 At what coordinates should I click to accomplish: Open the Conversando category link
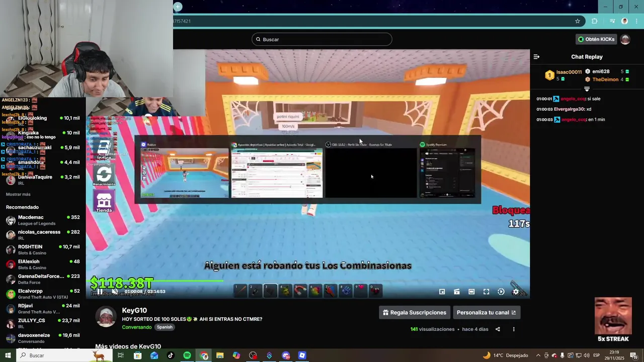(x=136, y=327)
